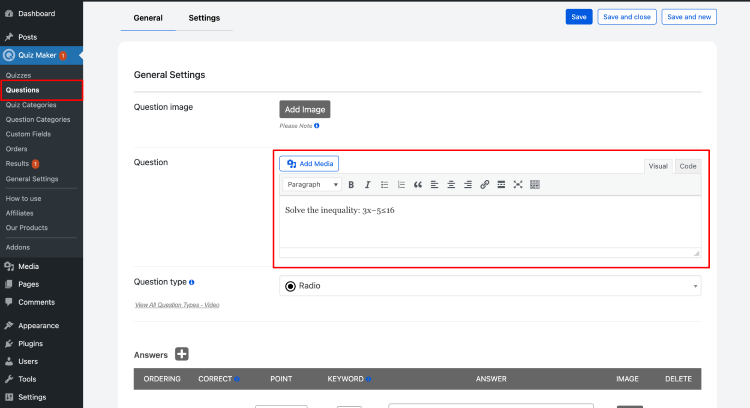Viewport: 750px width, 408px height.
Task: Open Orders submenu item
Action: coord(16,149)
